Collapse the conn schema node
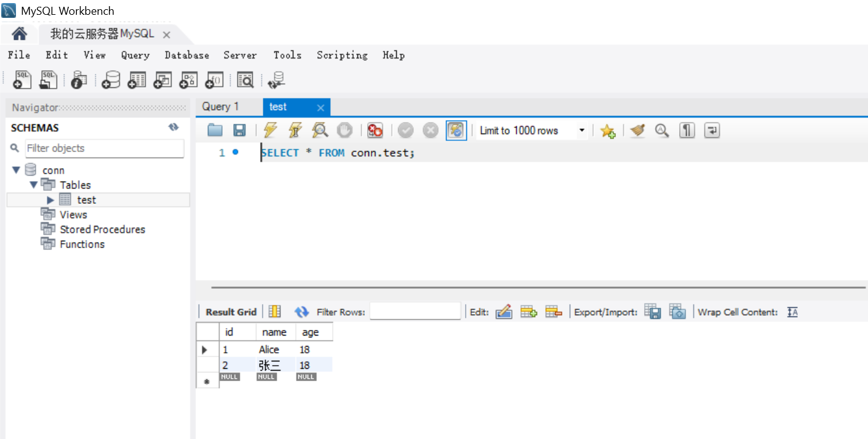Image resolution: width=868 pixels, height=439 pixels. coord(16,170)
